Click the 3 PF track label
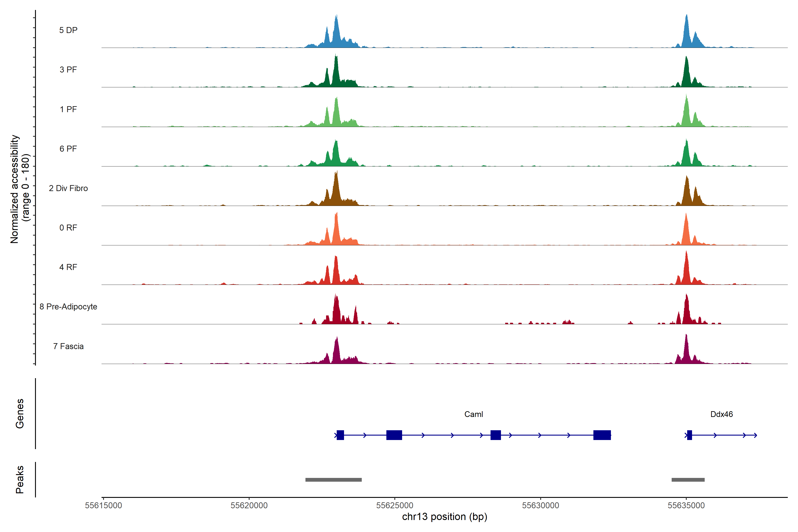 tap(68, 70)
